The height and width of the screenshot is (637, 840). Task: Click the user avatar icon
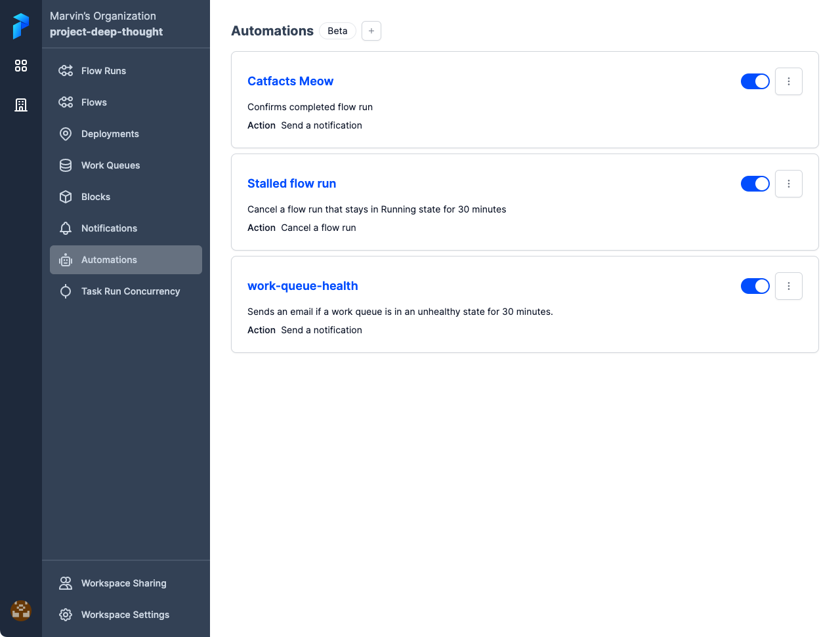click(21, 610)
